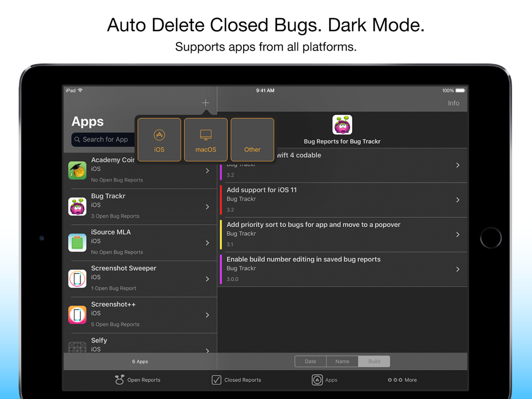Open the Info button
532x399 pixels.
453,103
